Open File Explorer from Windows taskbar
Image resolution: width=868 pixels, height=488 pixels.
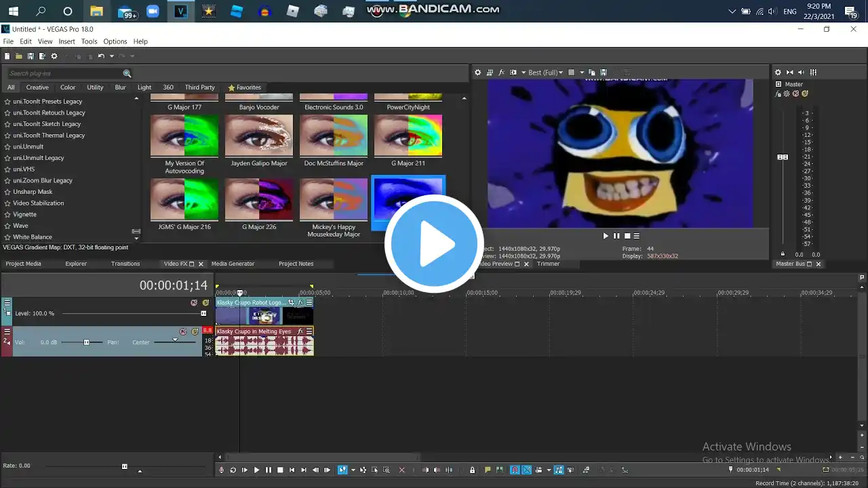point(96,12)
